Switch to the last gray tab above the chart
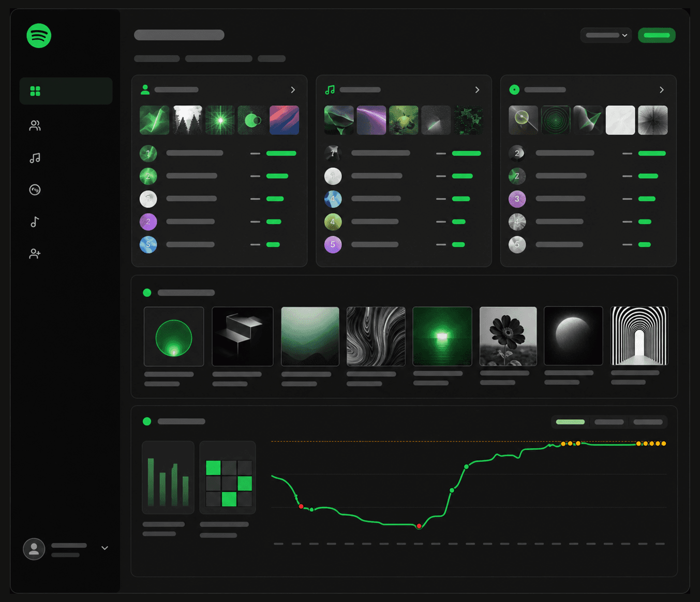The height and width of the screenshot is (602, 700). click(648, 422)
